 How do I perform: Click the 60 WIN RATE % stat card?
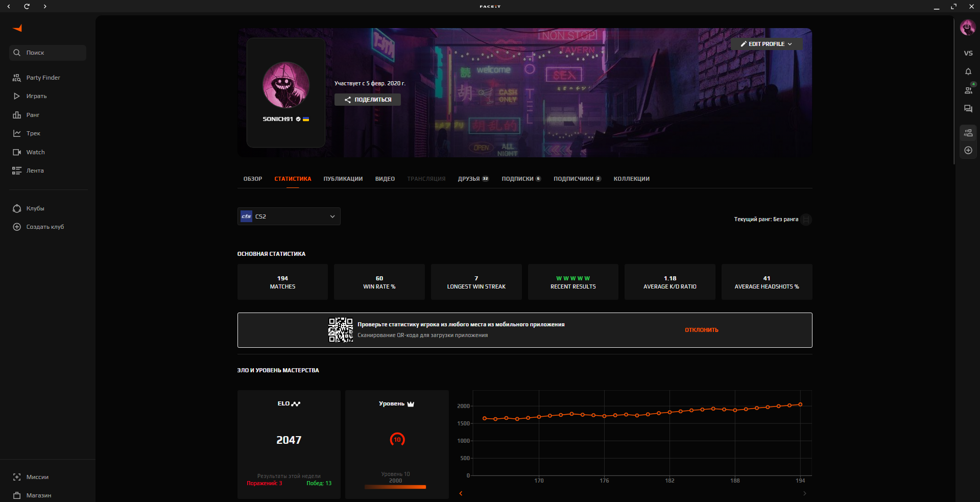pos(379,282)
